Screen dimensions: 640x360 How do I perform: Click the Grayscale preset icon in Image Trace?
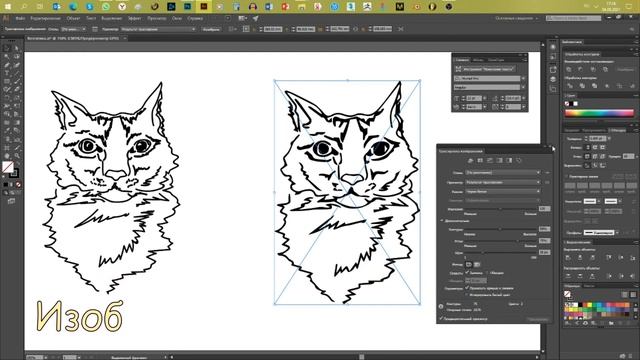coord(500,160)
